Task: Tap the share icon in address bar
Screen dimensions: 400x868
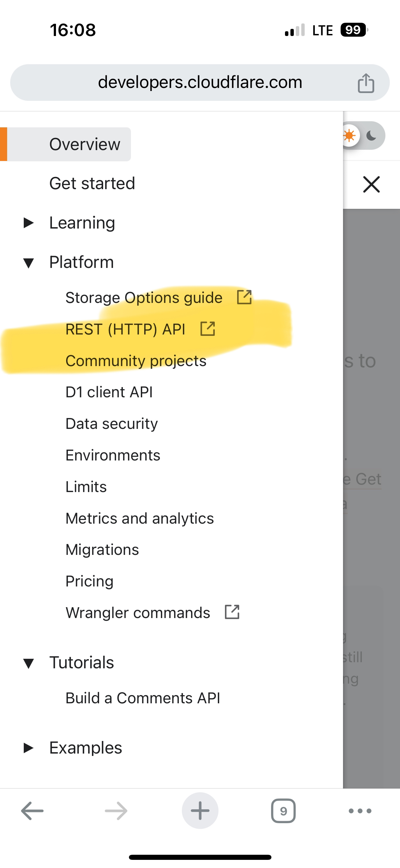Action: [366, 83]
